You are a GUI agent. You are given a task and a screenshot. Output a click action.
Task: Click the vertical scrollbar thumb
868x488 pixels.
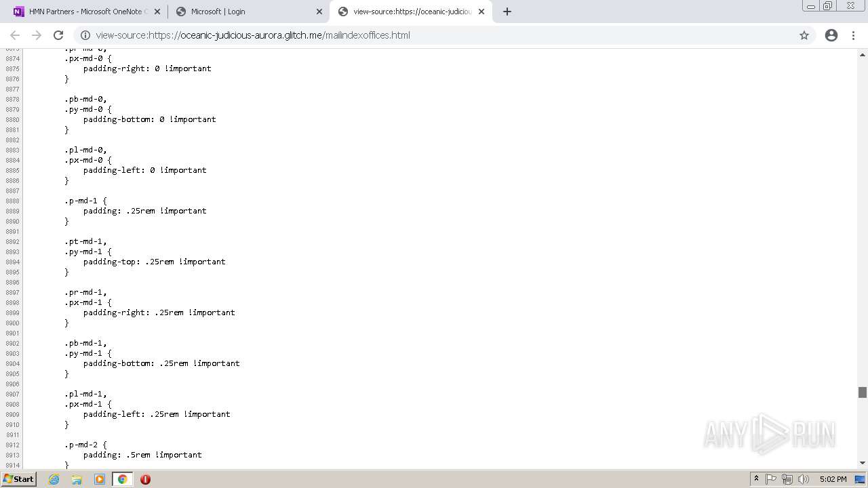pos(863,392)
